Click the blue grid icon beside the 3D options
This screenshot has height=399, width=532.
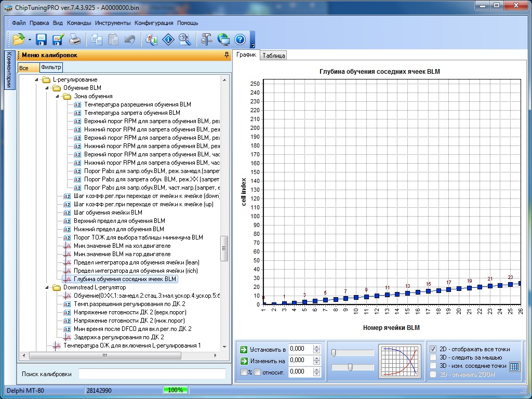pyautogui.click(x=514, y=366)
